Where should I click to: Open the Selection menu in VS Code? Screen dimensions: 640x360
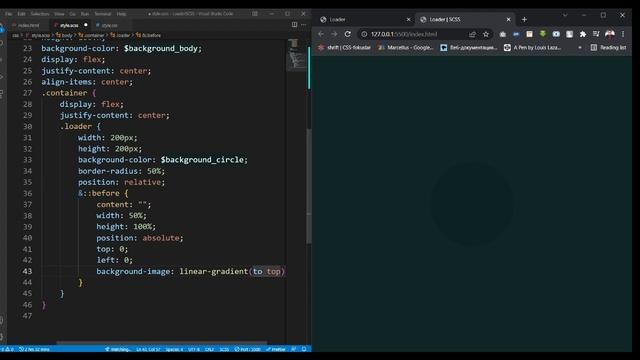pyautogui.click(x=40, y=13)
